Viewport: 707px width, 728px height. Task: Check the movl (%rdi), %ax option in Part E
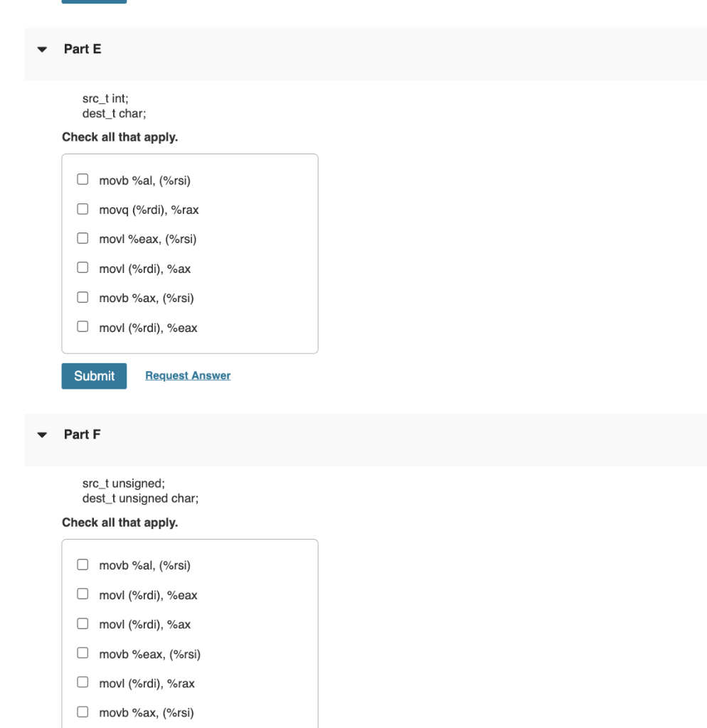pyautogui.click(x=83, y=267)
